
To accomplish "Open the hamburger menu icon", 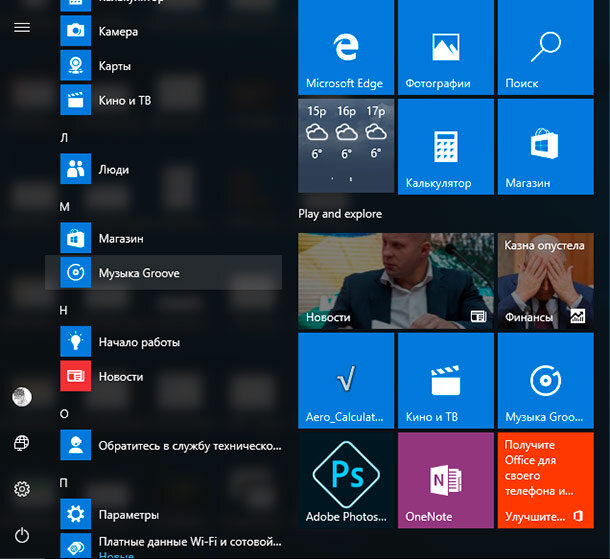I will point(22,28).
